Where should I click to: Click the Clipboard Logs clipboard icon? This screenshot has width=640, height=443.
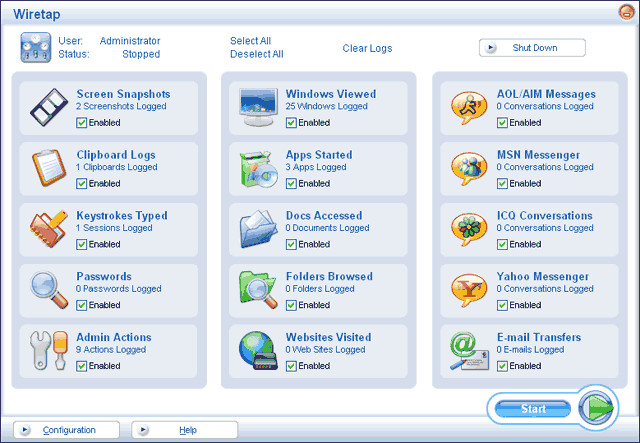click(x=49, y=167)
